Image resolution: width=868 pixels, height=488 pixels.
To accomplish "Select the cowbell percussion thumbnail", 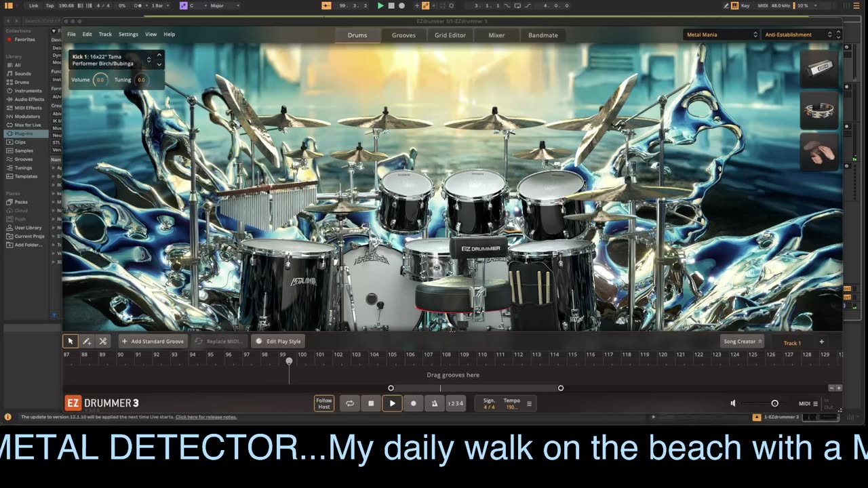I will (819, 68).
